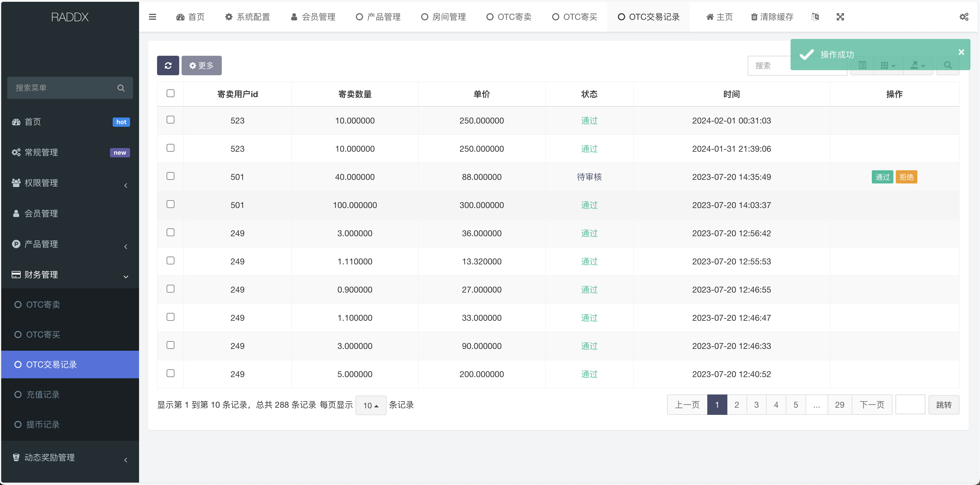This screenshot has width=980, height=485.
Task: Check the checkbox for user 501 pending row
Action: (x=170, y=176)
